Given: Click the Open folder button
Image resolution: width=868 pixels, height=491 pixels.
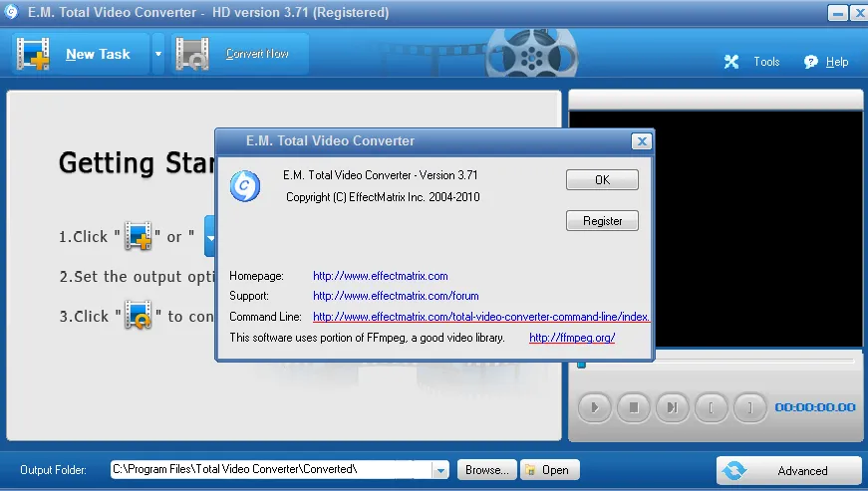Looking at the screenshot, I should click(x=550, y=470).
